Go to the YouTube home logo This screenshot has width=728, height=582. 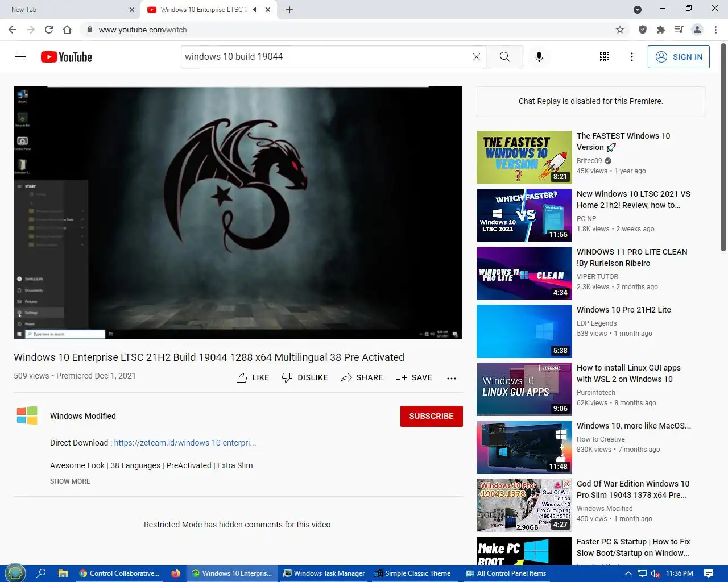[x=67, y=57]
